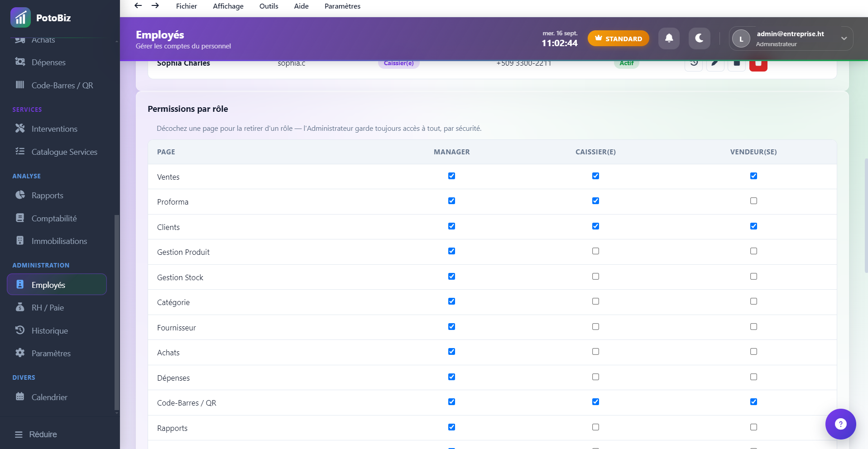Open the notifications bell
868x449 pixels.
[669, 38]
